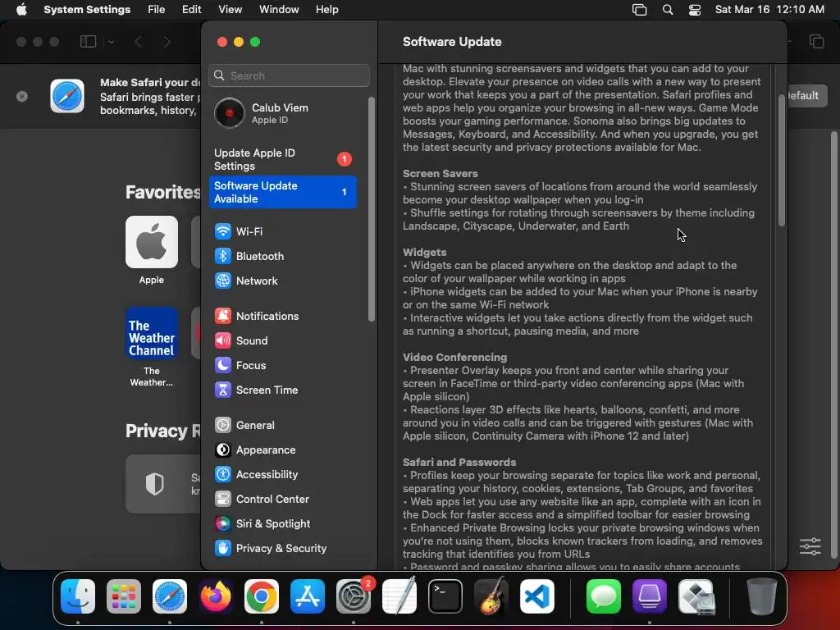
Task: Launch Terminal from the Dock
Action: pos(445,596)
